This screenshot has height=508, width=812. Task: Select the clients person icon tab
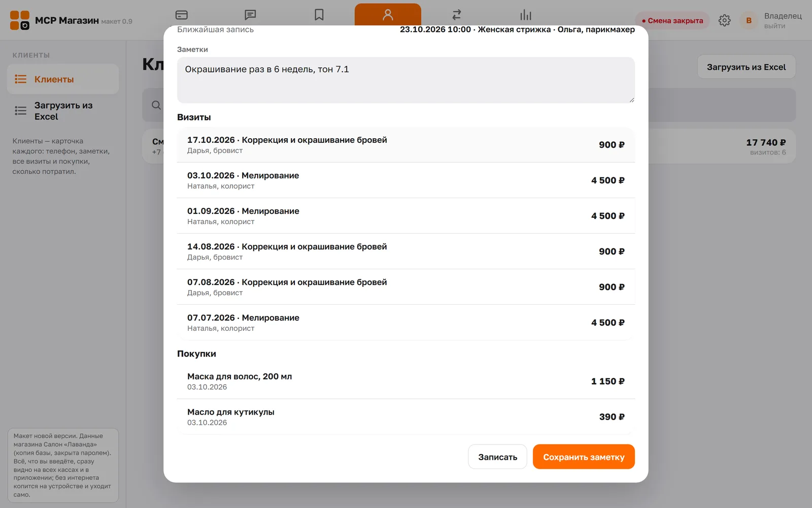click(388, 15)
